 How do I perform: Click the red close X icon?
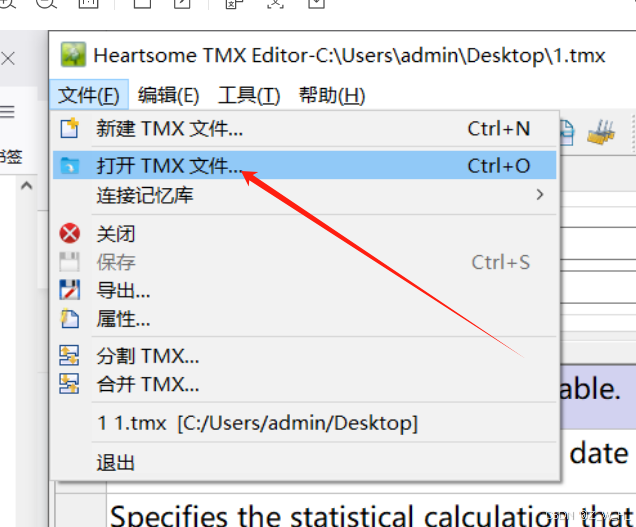[70, 233]
